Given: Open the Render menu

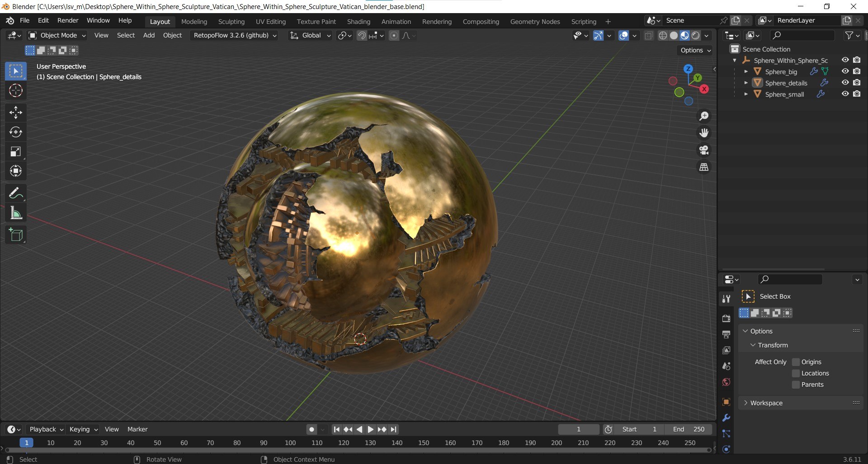Looking at the screenshot, I should click(x=68, y=20).
